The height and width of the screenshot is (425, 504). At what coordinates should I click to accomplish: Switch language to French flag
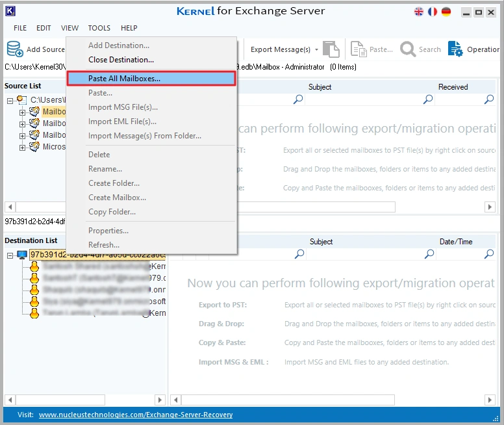pos(433,12)
